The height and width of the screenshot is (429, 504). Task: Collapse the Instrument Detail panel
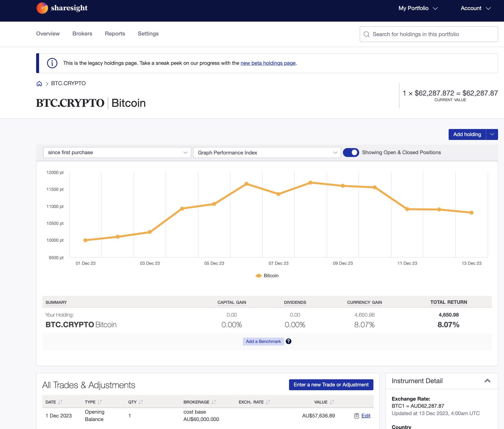pos(487,381)
